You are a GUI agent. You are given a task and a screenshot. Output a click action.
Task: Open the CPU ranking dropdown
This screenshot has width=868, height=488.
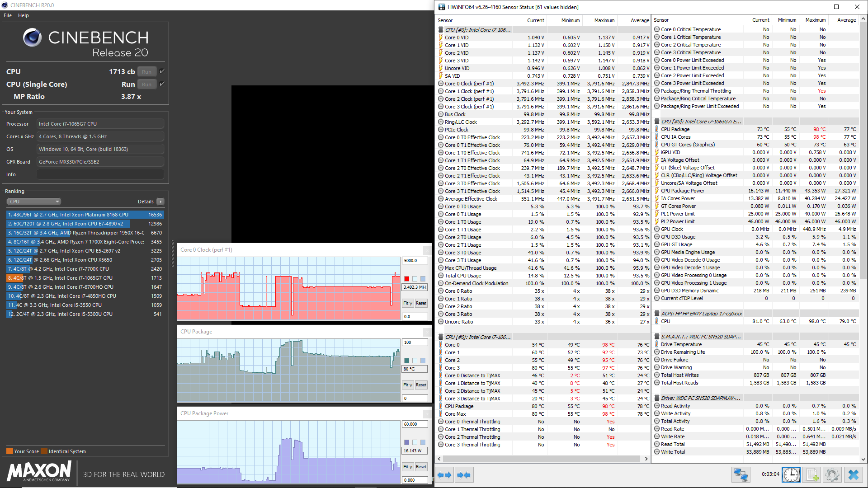click(34, 202)
